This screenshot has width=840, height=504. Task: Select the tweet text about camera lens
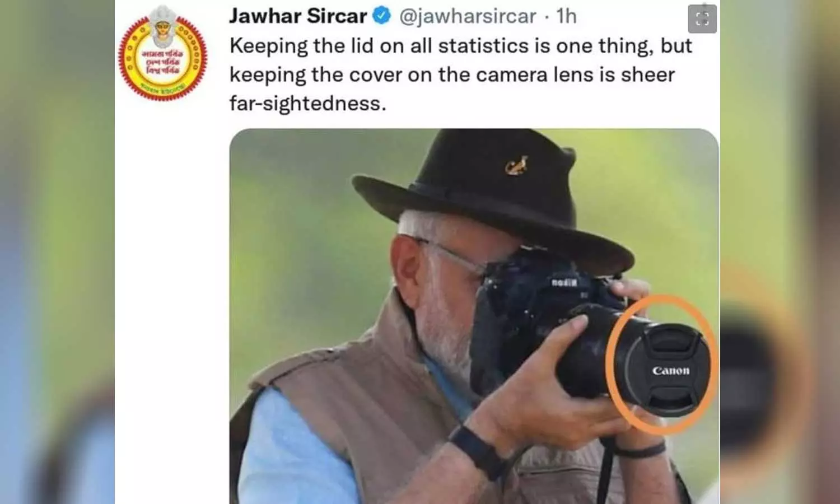point(461,74)
